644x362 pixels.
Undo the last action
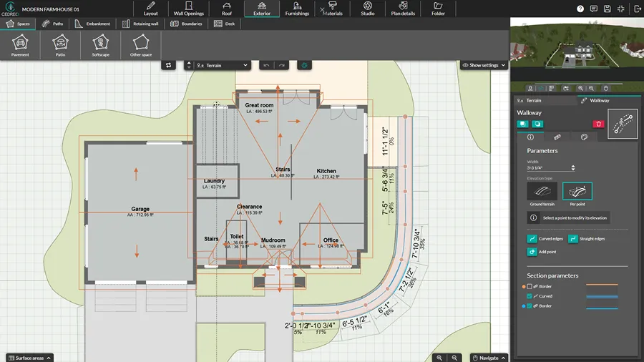point(267,65)
